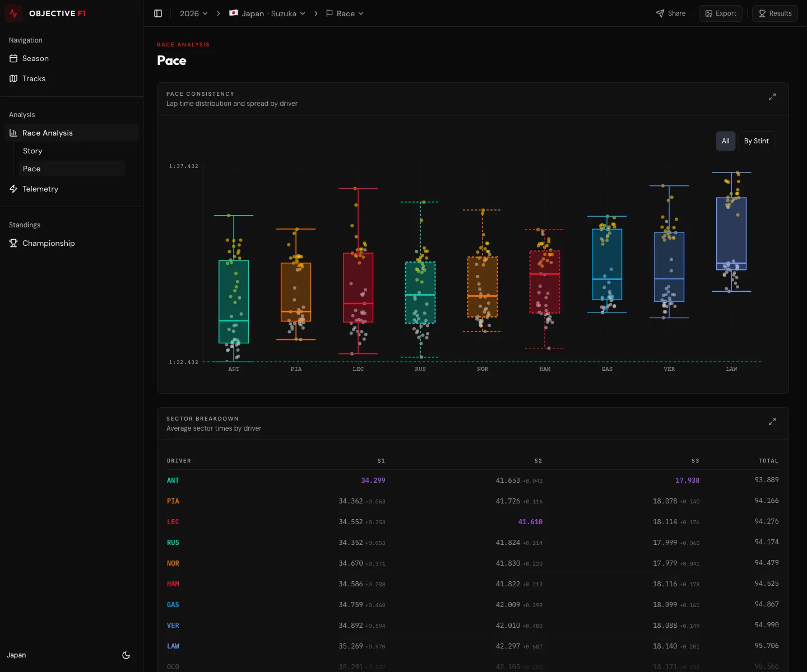
Task: Click the Japan flag icon in breadcrumb
Action: pyautogui.click(x=234, y=13)
